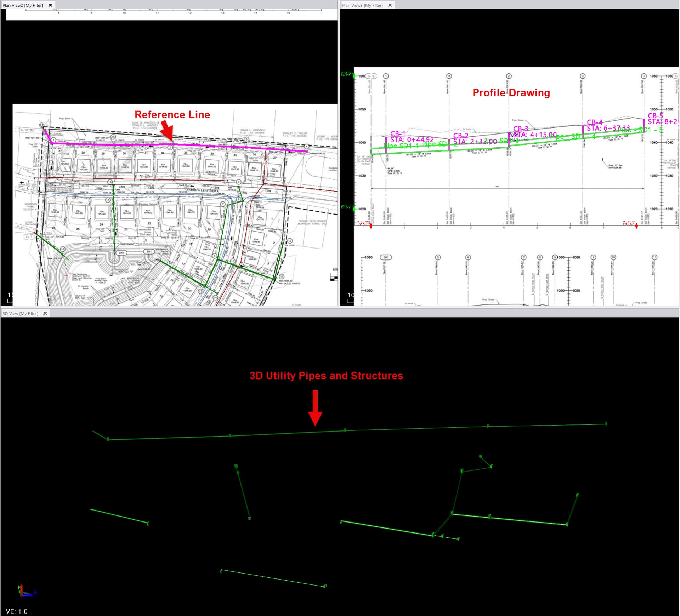
Task: Switch to the Plan View3 tab
Action: pyautogui.click(x=362, y=5)
